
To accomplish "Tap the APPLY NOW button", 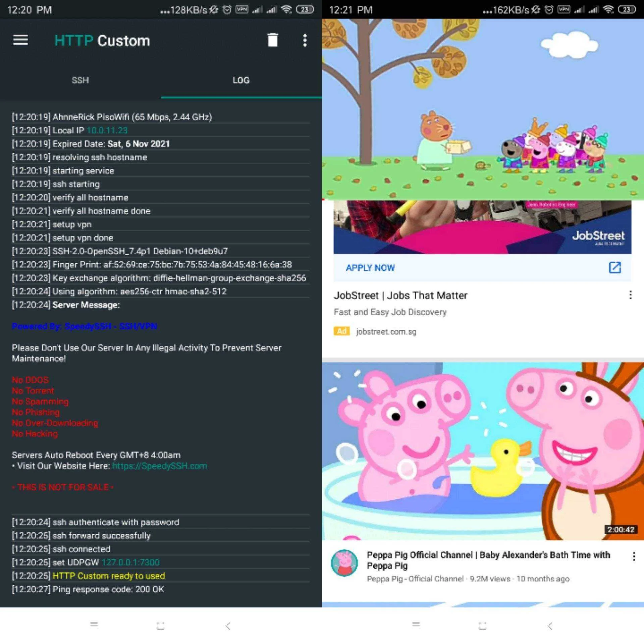I will point(370,268).
